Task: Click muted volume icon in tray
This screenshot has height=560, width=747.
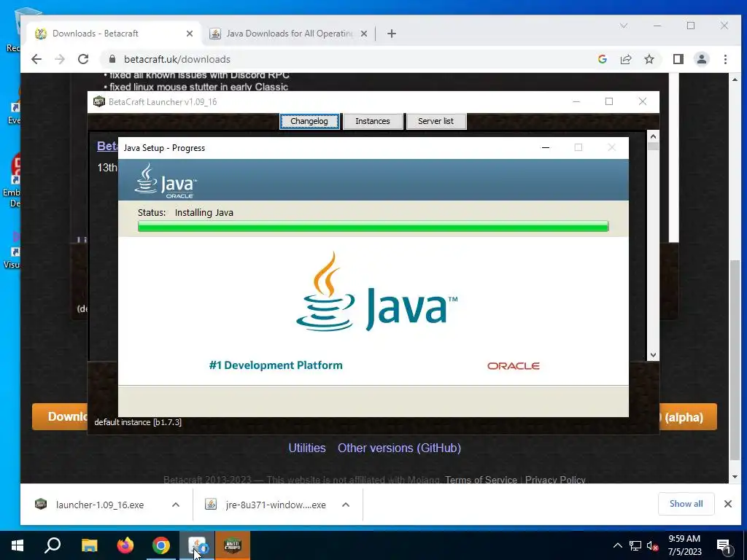Action: pos(652,545)
